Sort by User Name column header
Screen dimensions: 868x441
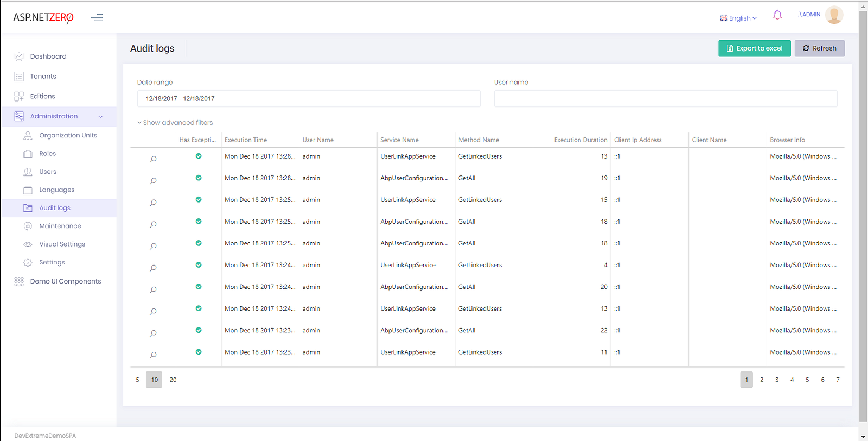point(318,140)
